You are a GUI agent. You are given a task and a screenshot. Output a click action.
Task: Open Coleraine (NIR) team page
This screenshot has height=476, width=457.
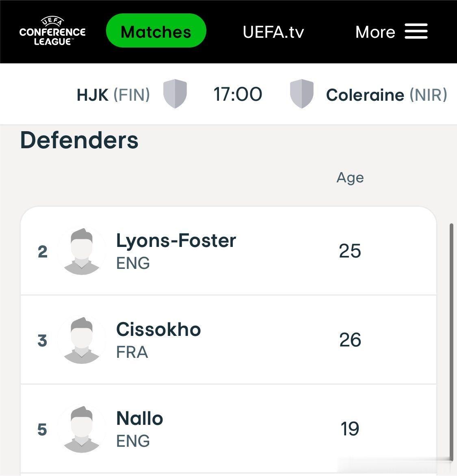386,95
